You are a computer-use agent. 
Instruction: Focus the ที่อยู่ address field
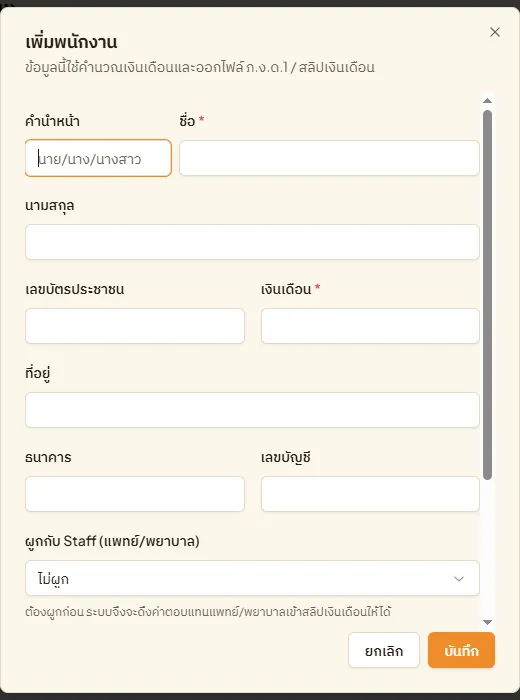point(252,410)
